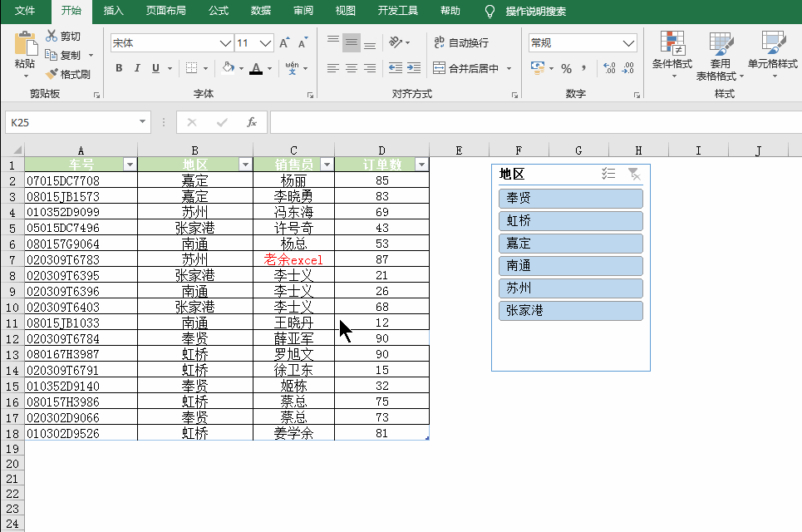
Task: Open the 文件 (File) tab
Action: pyautogui.click(x=25, y=11)
